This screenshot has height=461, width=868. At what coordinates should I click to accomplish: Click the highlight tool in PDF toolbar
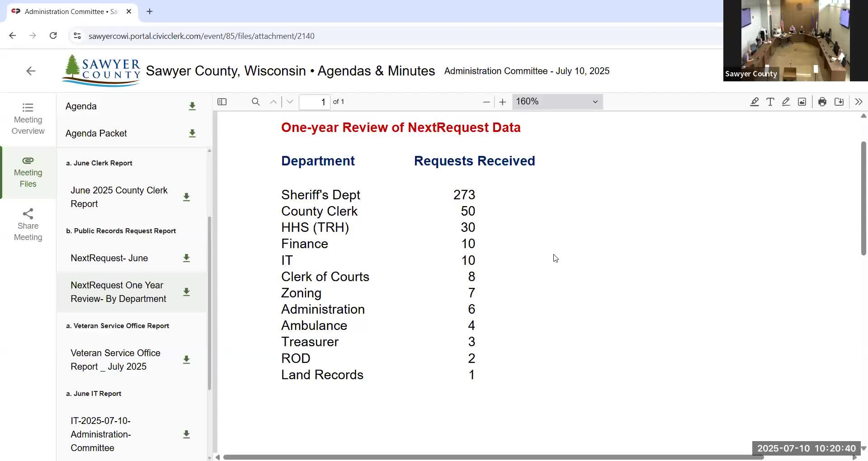point(755,102)
